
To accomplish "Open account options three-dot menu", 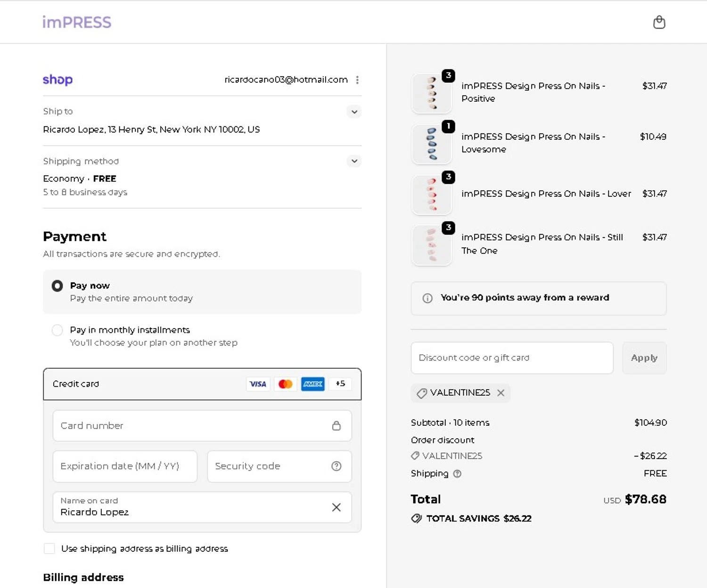I will point(357,80).
